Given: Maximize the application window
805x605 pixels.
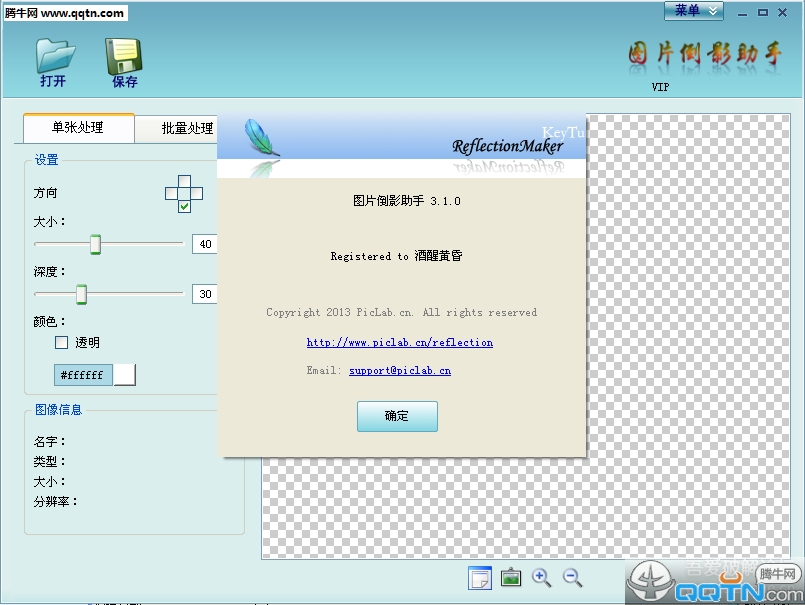Looking at the screenshot, I should (763, 12).
